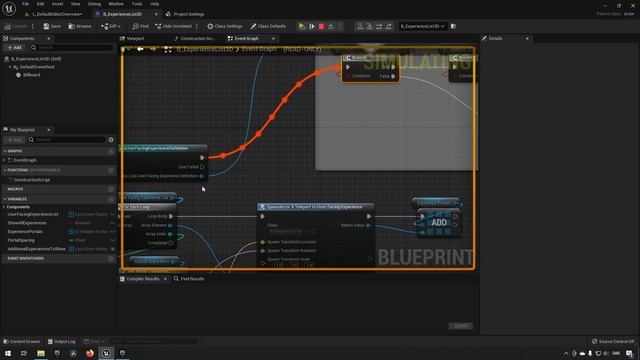Stop simulation with the red Stop button
Viewport: 640px width, 360px height.
click(321, 26)
